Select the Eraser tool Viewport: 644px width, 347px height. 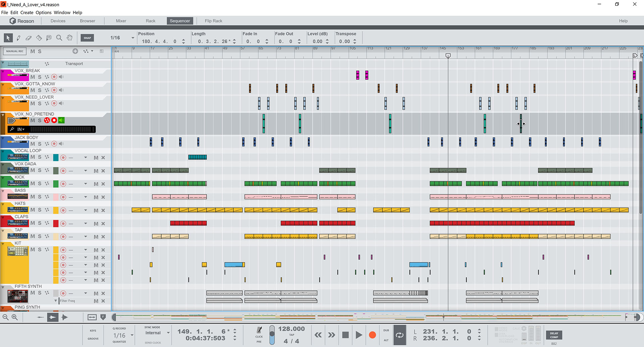pos(29,38)
